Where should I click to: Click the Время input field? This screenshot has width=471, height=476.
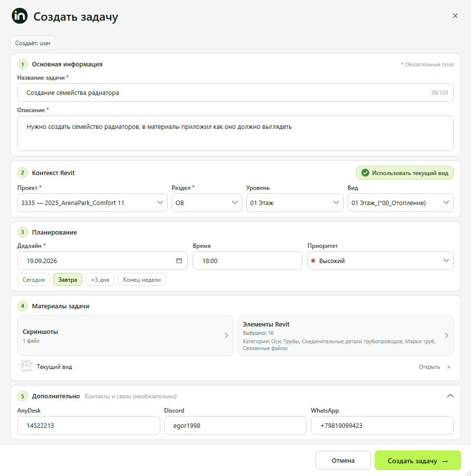[247, 261]
